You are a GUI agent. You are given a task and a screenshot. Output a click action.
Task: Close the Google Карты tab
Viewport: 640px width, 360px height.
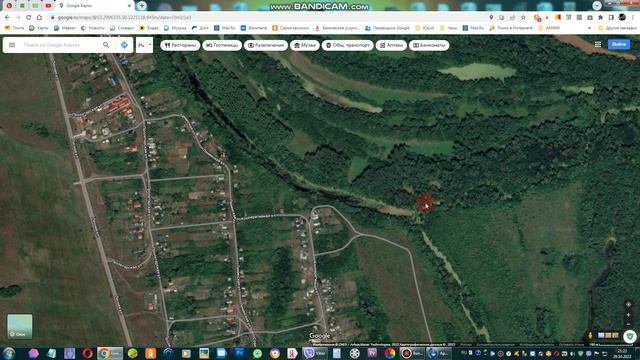(x=129, y=6)
